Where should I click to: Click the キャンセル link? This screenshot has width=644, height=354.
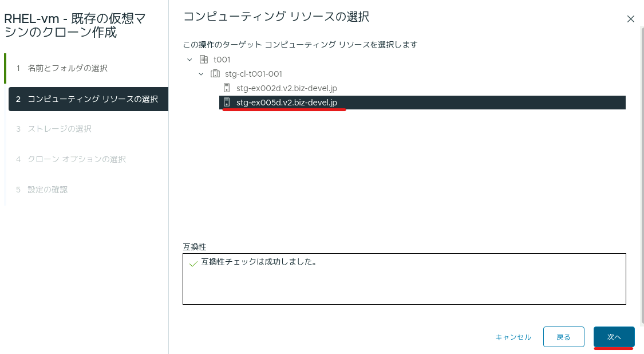[x=513, y=337]
